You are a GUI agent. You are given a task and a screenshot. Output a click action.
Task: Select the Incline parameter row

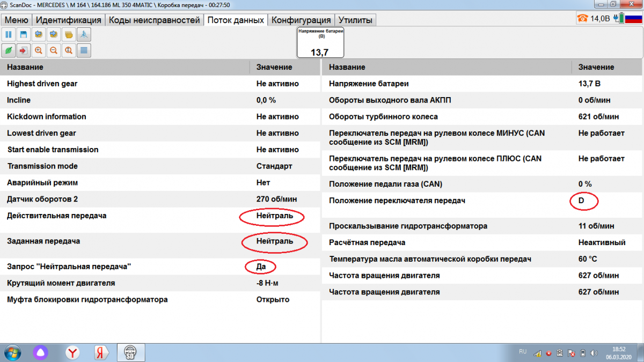(x=160, y=100)
